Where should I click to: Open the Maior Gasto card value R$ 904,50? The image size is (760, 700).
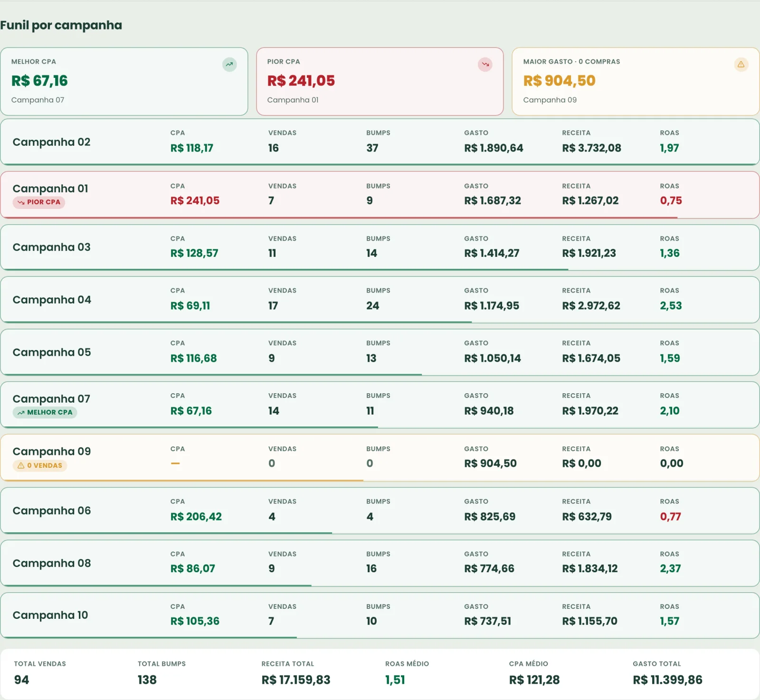[559, 81]
